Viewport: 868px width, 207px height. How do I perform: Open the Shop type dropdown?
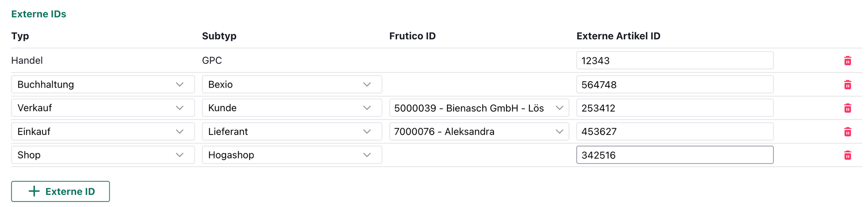[103, 155]
